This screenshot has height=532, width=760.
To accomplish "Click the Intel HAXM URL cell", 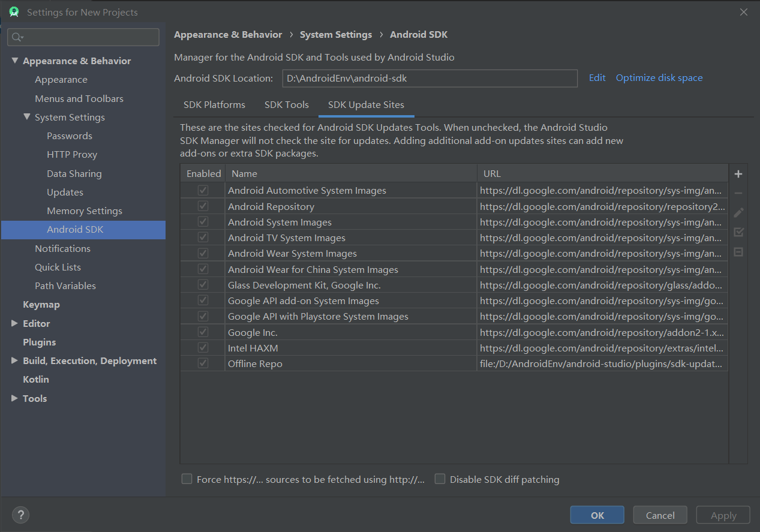I will [603, 348].
